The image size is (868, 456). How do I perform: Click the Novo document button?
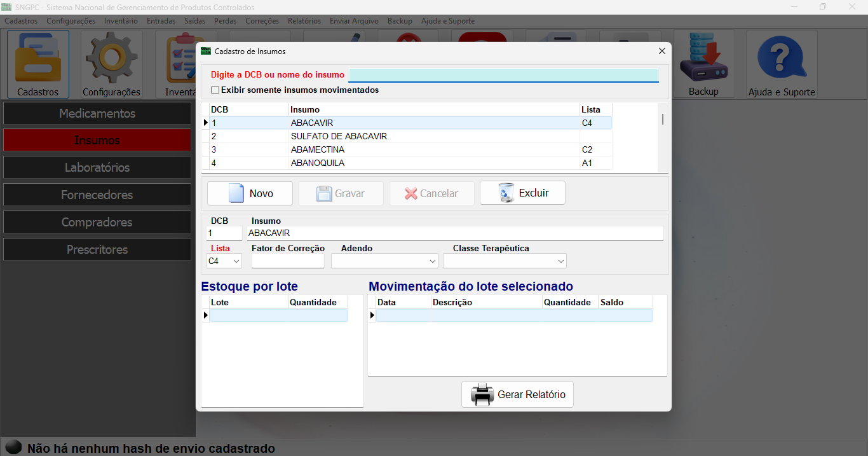(x=250, y=193)
